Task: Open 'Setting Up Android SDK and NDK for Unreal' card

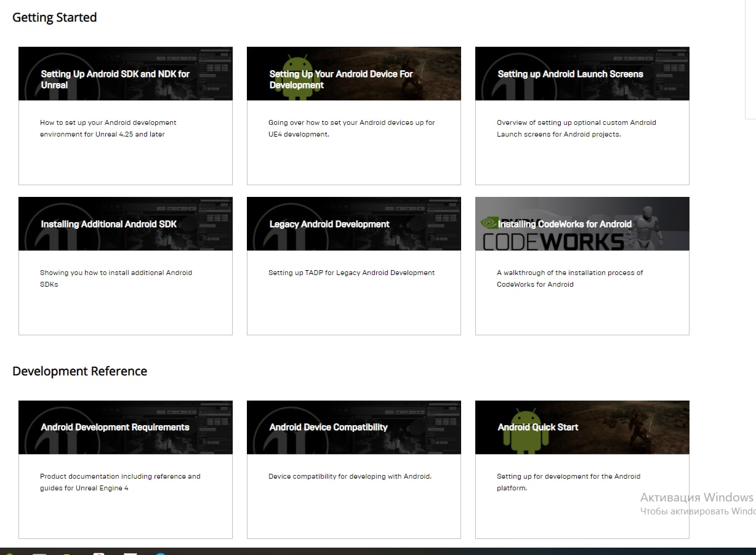Action: [126, 116]
